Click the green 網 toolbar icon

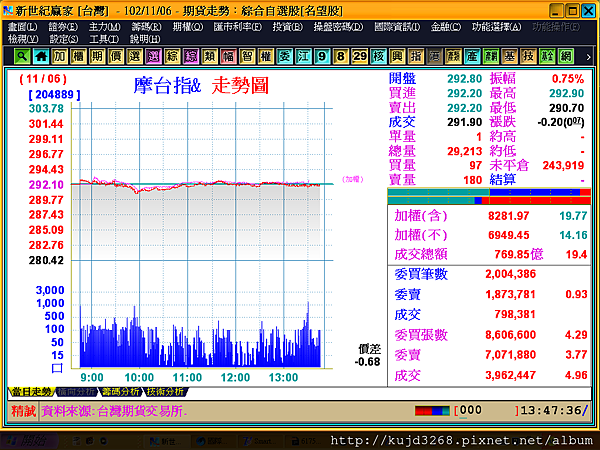[x=566, y=57]
